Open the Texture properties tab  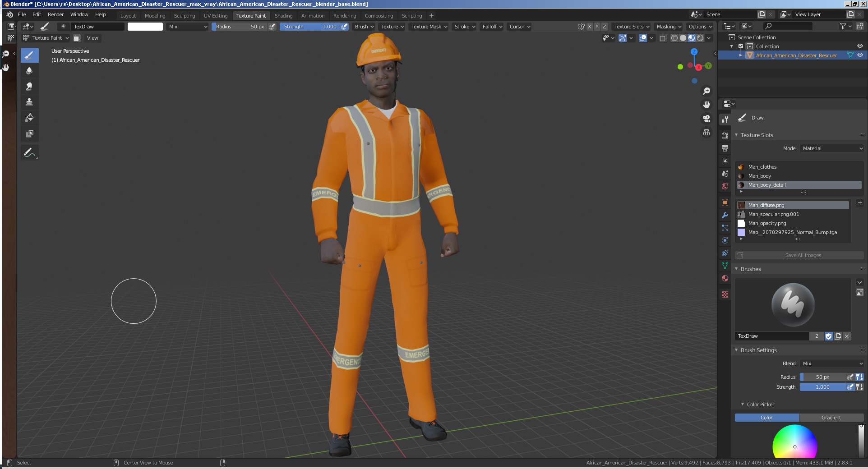725,294
